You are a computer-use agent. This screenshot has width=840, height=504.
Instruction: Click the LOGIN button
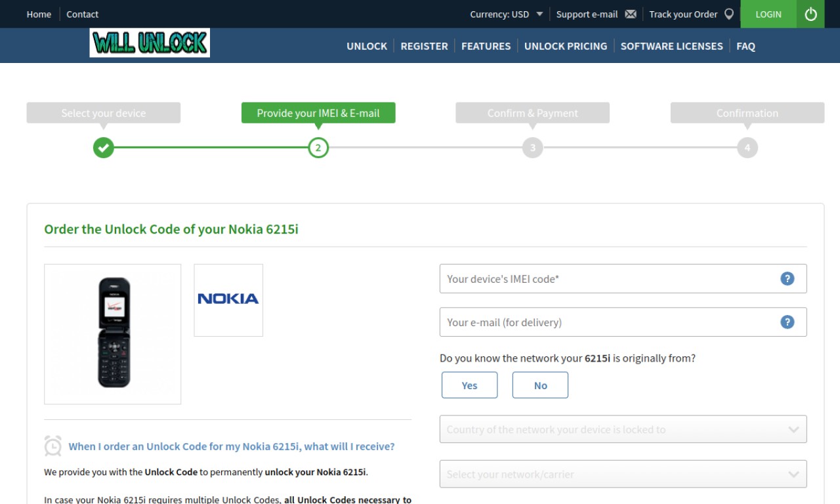click(768, 14)
